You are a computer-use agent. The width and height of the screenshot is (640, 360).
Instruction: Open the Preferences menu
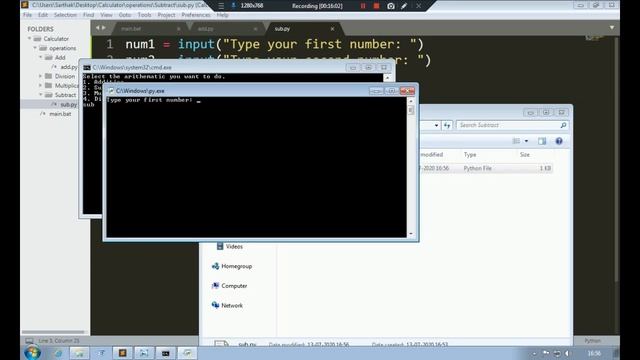pos(196,15)
